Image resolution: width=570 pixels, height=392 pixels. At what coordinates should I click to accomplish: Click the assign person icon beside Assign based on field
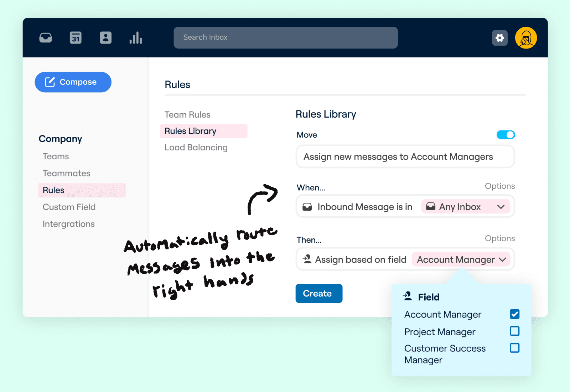point(307,259)
